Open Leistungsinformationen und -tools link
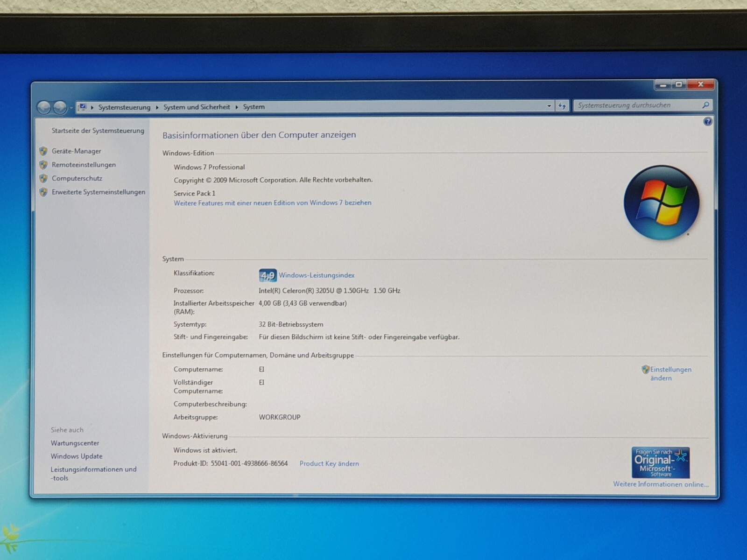747x560 pixels. 93,473
